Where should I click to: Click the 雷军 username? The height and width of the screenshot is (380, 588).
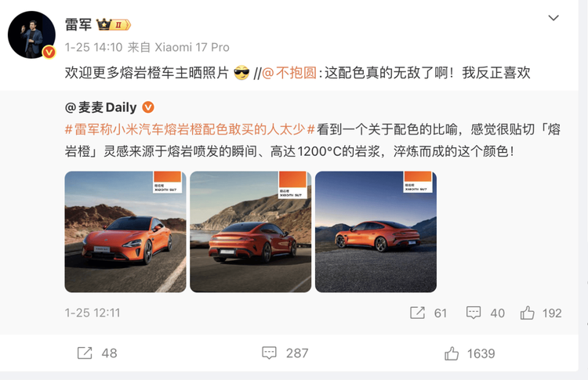78,25
